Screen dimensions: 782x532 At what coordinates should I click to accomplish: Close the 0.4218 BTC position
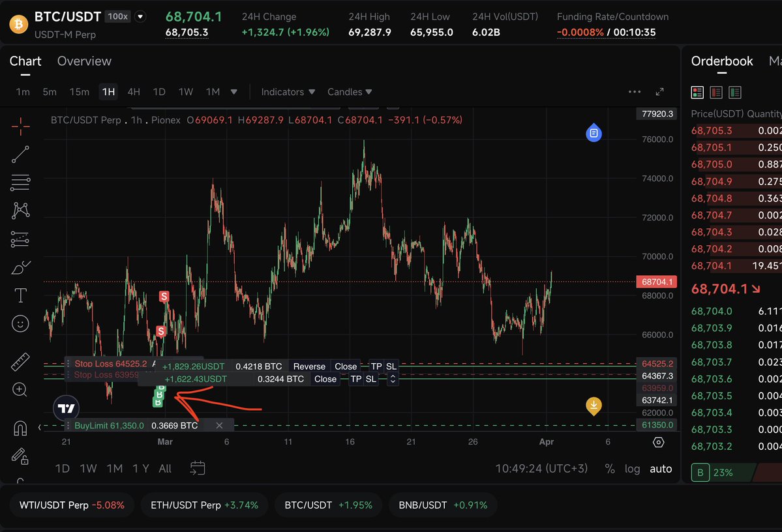click(346, 366)
